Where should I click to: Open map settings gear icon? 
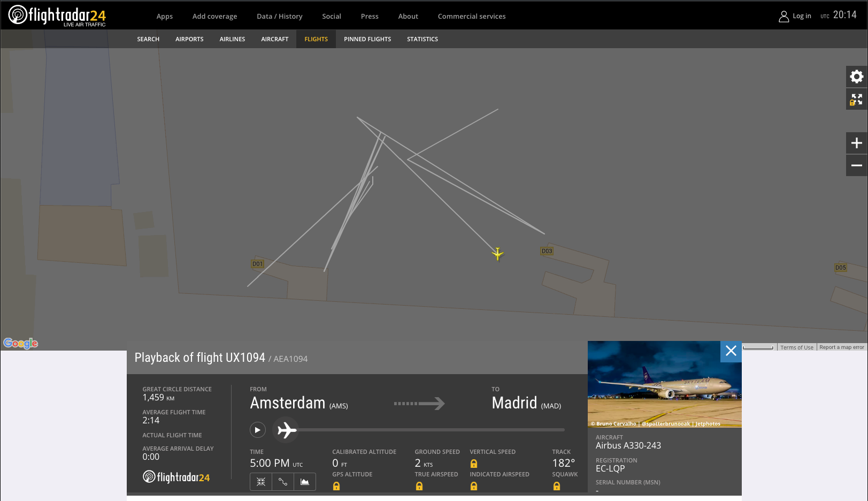(x=857, y=77)
